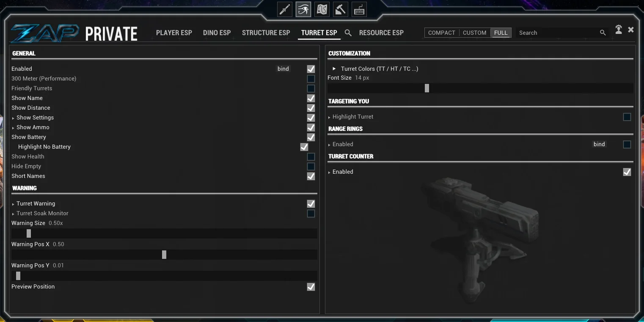Expand the Range Rings Enabled arrow
The width and height of the screenshot is (644, 322).
click(329, 144)
